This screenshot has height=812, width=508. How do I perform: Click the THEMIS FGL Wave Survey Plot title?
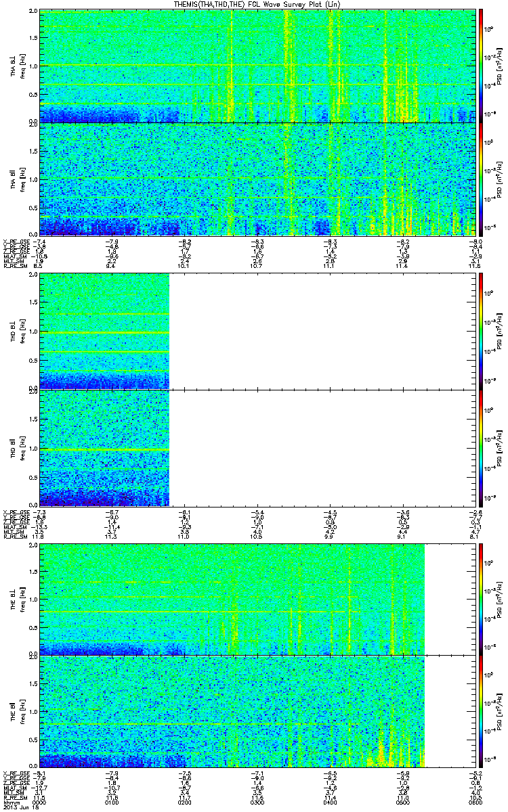257,4
